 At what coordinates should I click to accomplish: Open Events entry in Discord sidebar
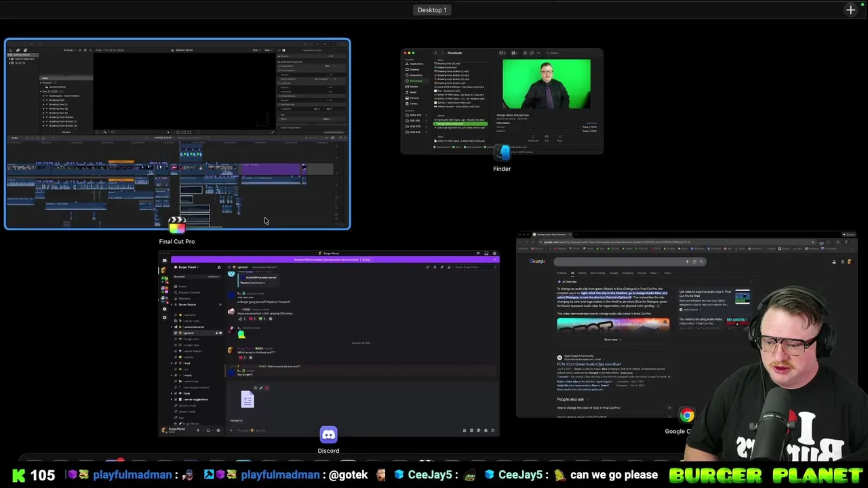tap(180, 286)
